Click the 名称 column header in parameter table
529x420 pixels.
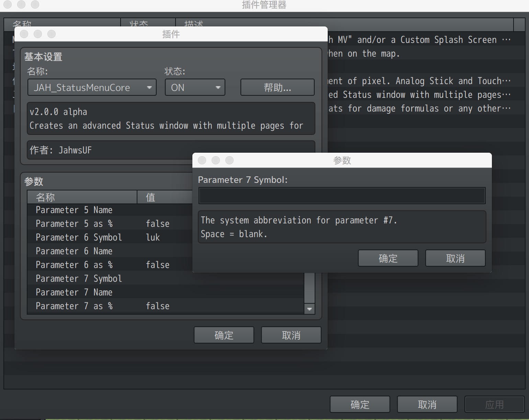[82, 197]
